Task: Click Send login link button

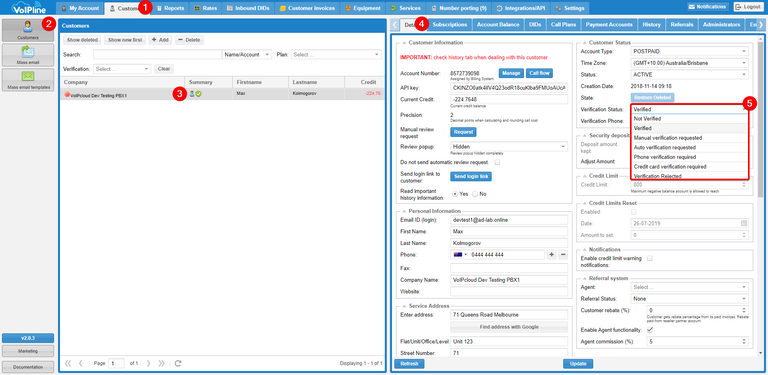Action: [x=471, y=176]
